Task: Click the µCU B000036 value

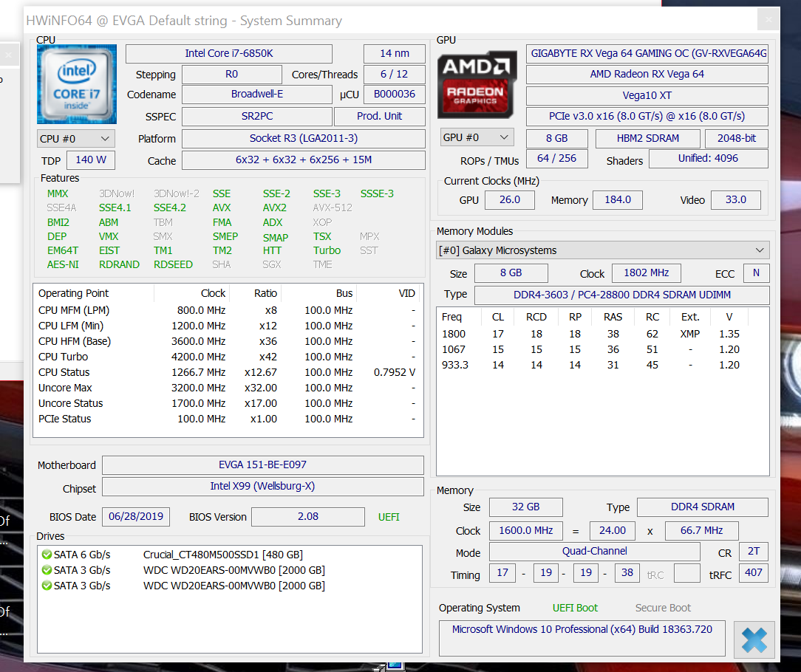Action: [x=395, y=95]
